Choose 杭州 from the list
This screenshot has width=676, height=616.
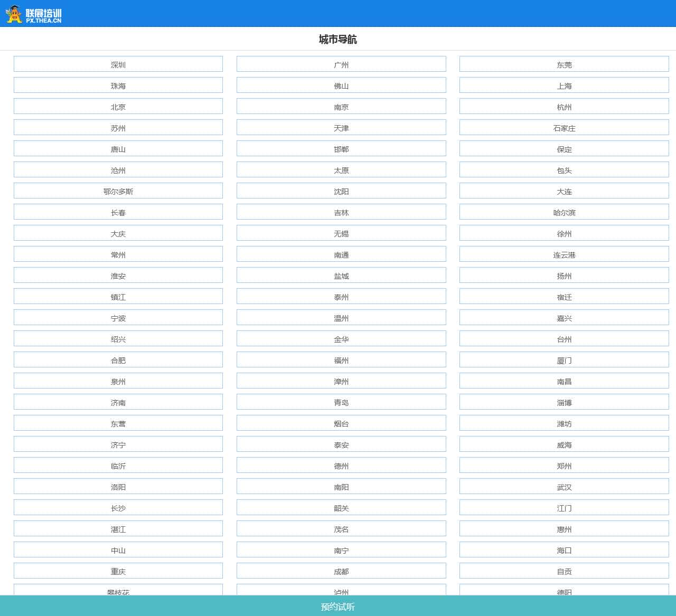pyautogui.click(x=564, y=107)
